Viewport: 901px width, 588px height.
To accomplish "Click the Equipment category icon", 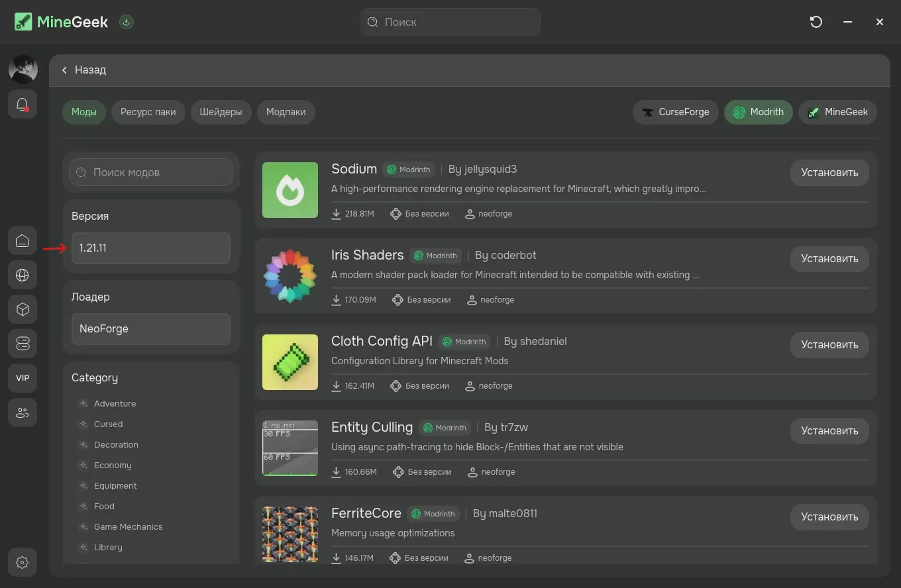I will coord(83,485).
